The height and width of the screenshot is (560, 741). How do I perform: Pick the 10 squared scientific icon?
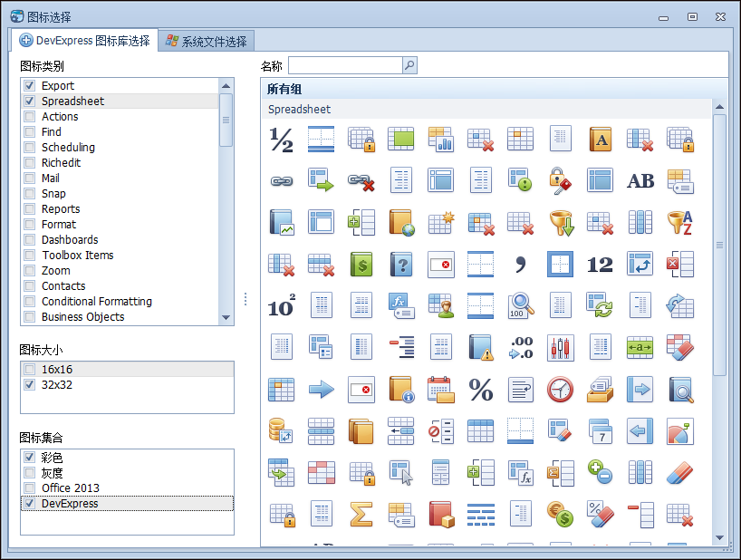tap(282, 305)
